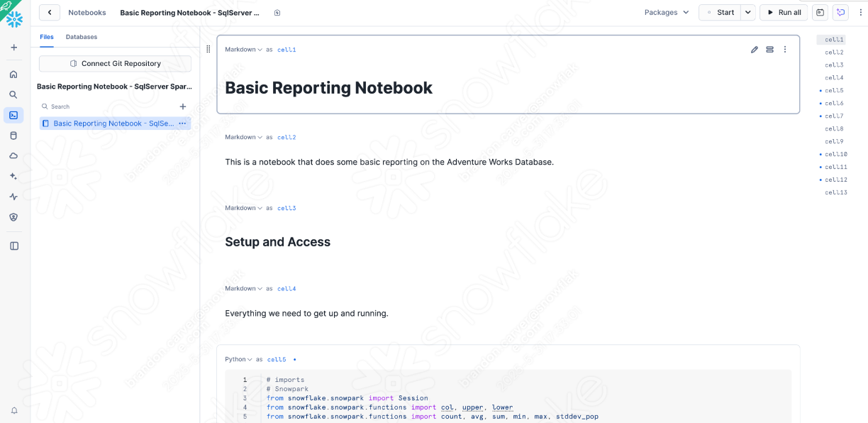
Task: Open the purple Copilot chat icon
Action: click(840, 13)
